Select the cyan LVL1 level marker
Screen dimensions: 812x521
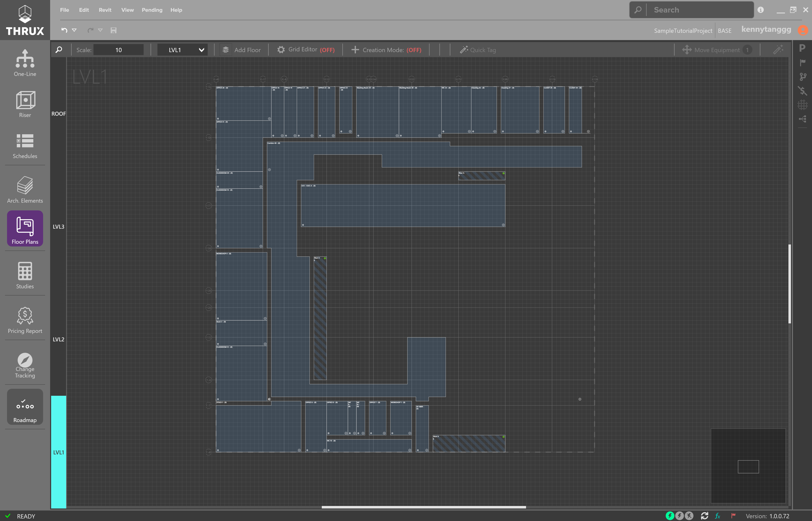[x=59, y=452]
